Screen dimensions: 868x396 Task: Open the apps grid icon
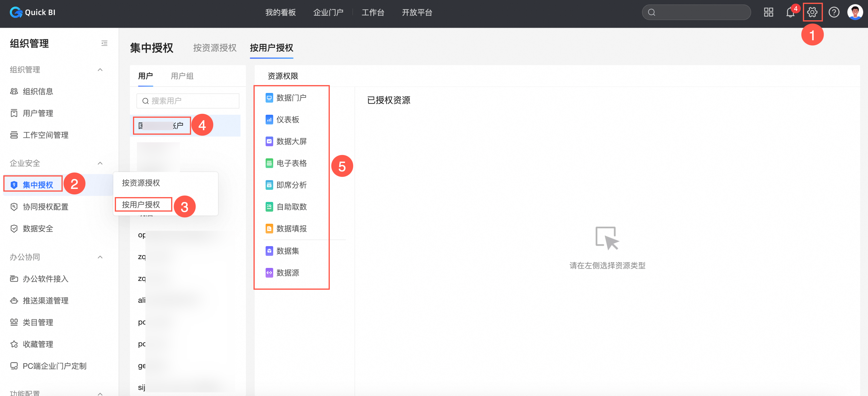[768, 12]
